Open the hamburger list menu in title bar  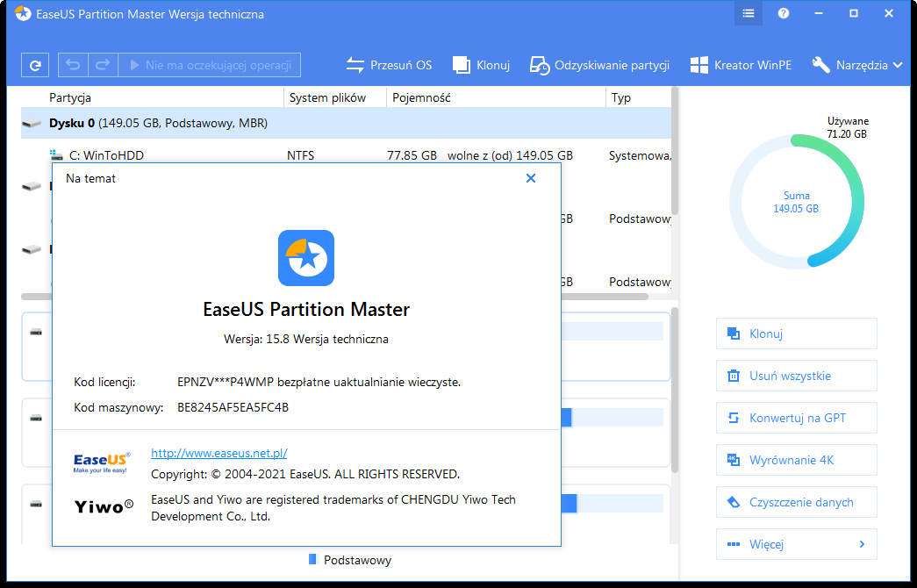pyautogui.click(x=749, y=13)
